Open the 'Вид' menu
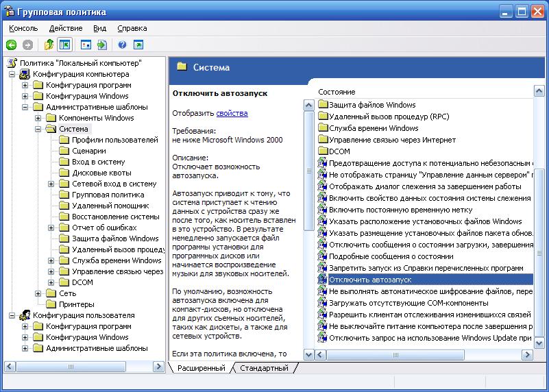Image resolution: width=549 pixels, height=392 pixels. (x=100, y=28)
